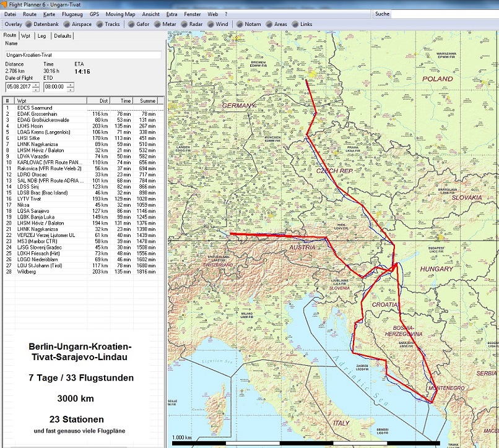Image resolution: width=499 pixels, height=448 pixels.
Task: Open the Flugzeug menu
Action: pos(72,14)
